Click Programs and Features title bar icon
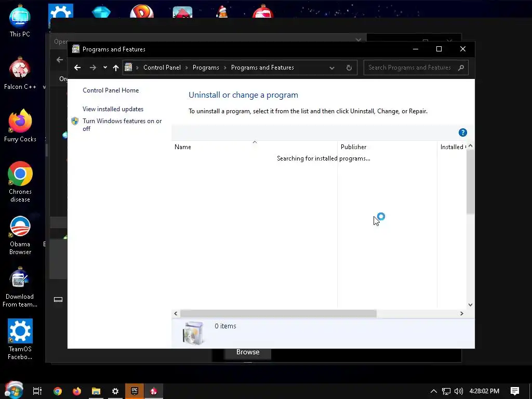 [76, 49]
